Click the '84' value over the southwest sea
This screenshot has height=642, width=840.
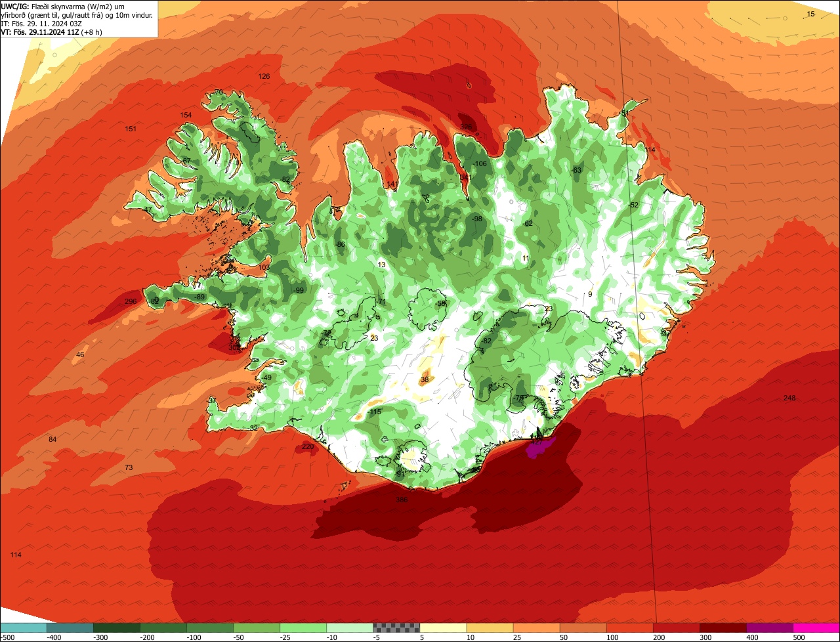click(52, 439)
